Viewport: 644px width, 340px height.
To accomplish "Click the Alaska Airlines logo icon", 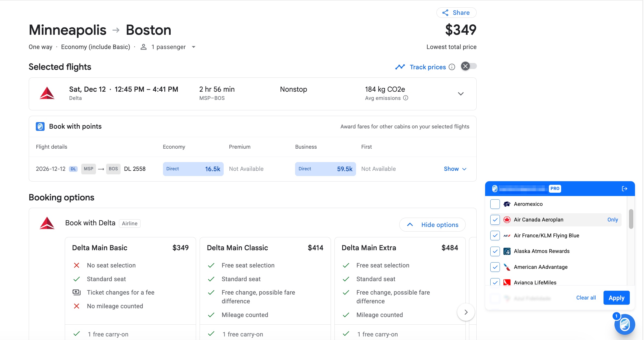I will (507, 251).
